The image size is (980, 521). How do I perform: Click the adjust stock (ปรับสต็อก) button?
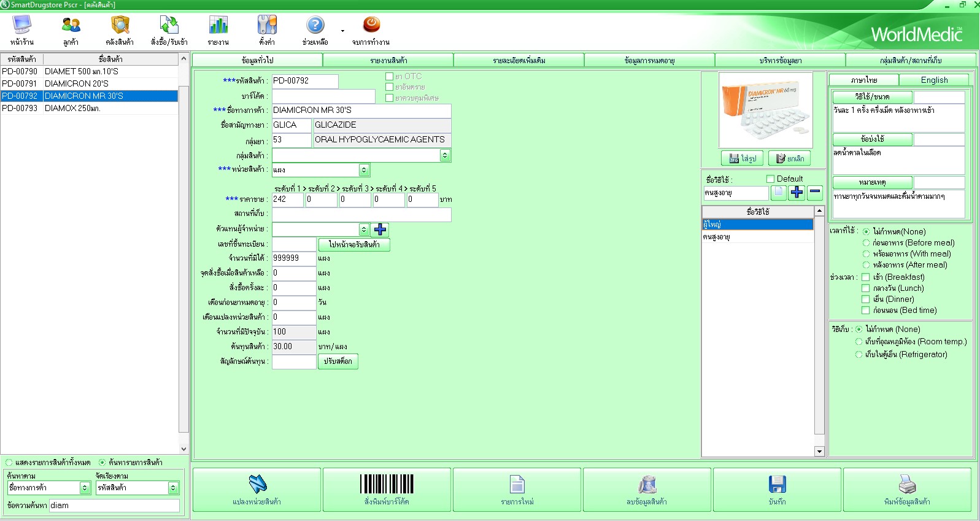(x=338, y=361)
